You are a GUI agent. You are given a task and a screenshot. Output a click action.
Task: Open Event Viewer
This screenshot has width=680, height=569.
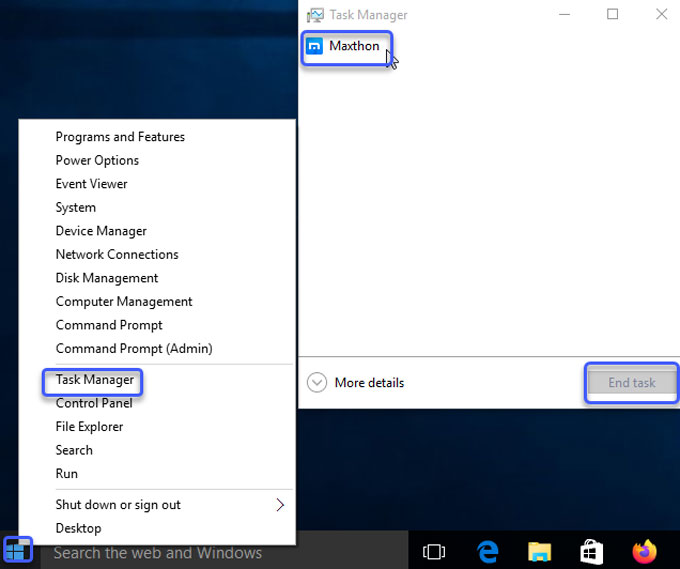tap(92, 184)
